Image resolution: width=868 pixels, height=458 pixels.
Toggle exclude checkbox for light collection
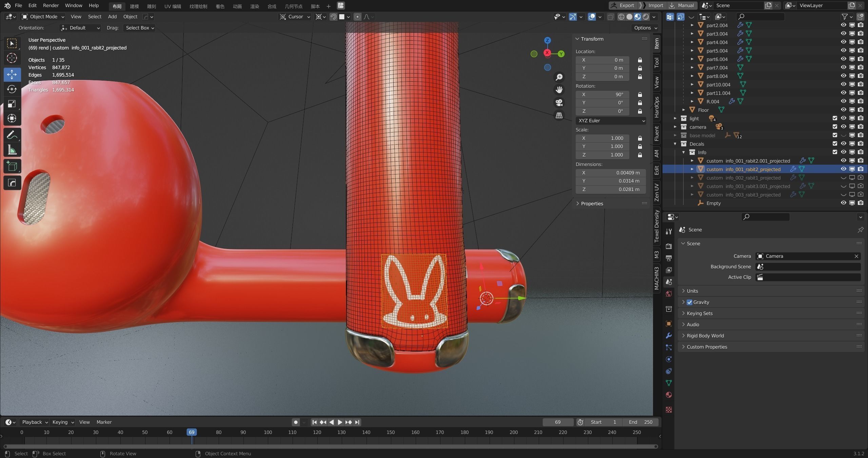tap(835, 118)
